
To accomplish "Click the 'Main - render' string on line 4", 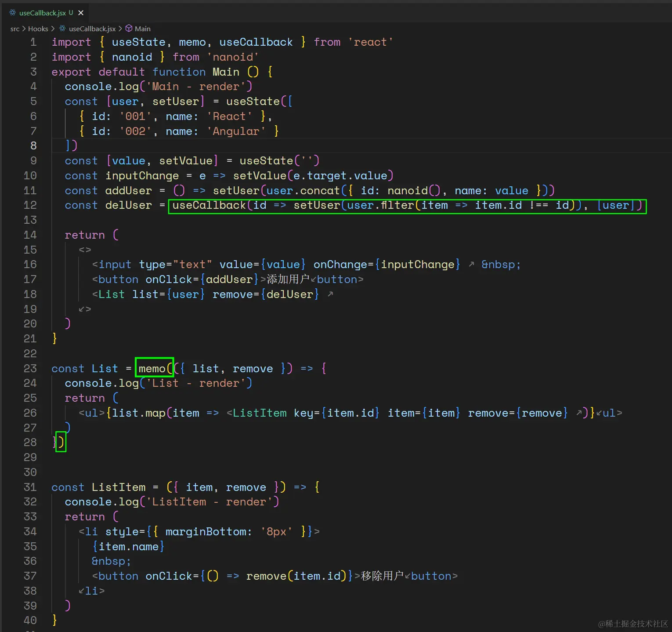I will pyautogui.click(x=196, y=87).
